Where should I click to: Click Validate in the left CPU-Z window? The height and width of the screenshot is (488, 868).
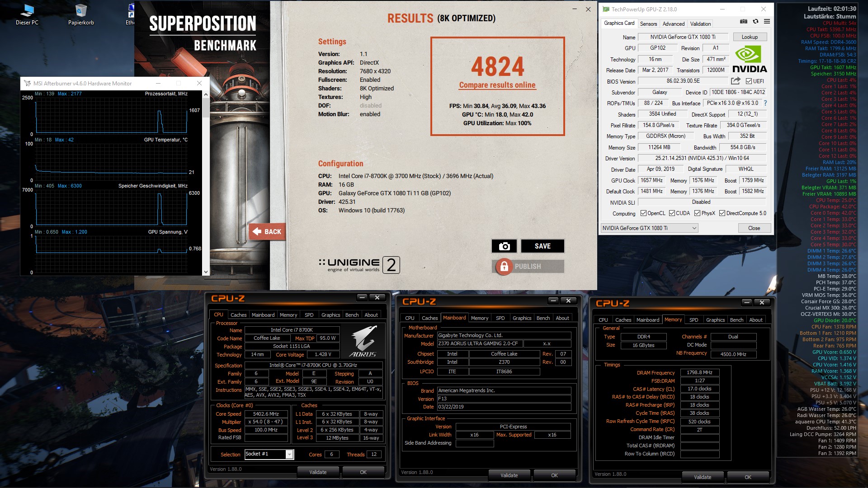(x=318, y=472)
